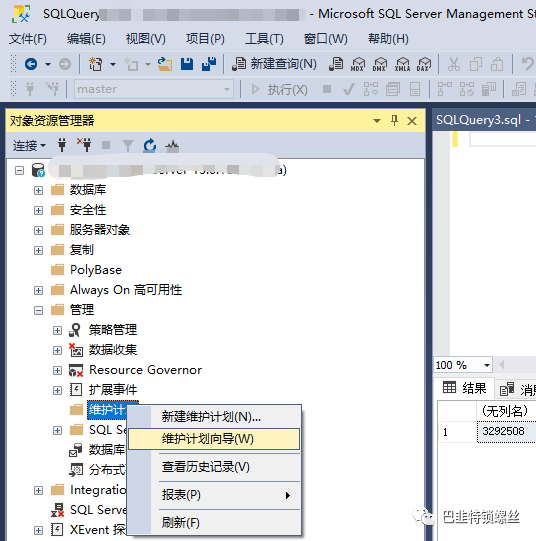Click the cut scissors icon
The height and width of the screenshot is (541, 536).
point(454,64)
